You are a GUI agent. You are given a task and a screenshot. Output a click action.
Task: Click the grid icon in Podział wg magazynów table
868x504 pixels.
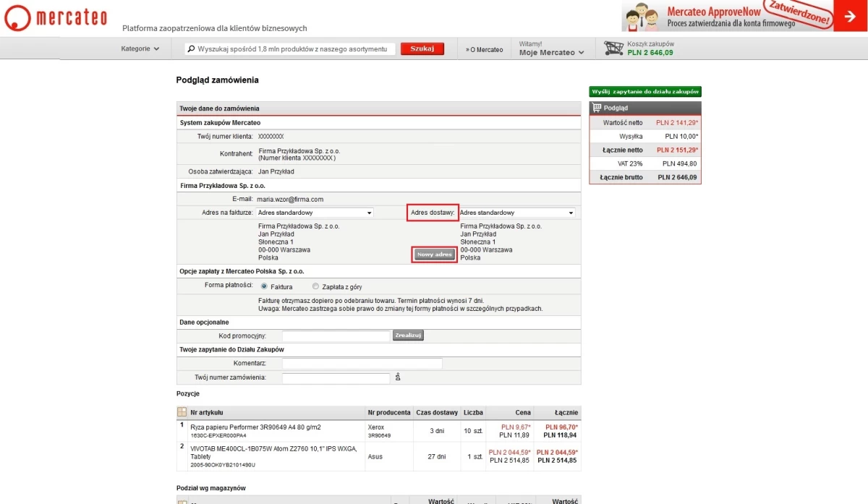click(x=182, y=500)
